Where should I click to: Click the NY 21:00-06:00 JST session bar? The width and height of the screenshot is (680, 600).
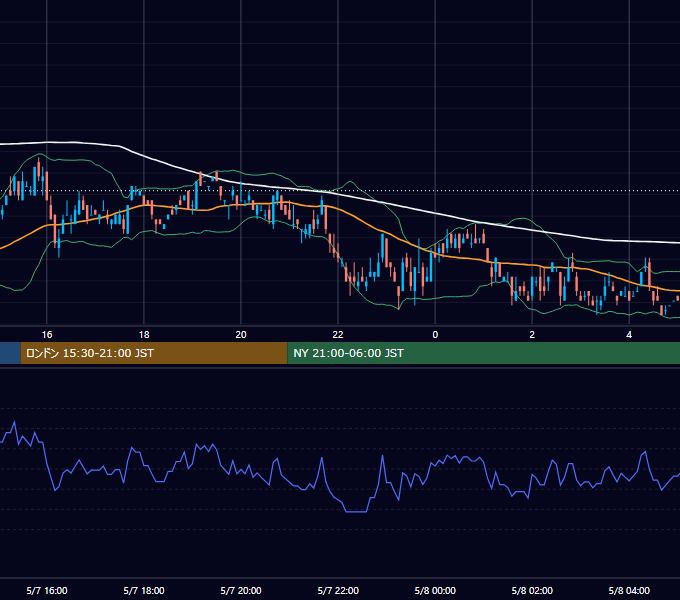click(x=484, y=353)
